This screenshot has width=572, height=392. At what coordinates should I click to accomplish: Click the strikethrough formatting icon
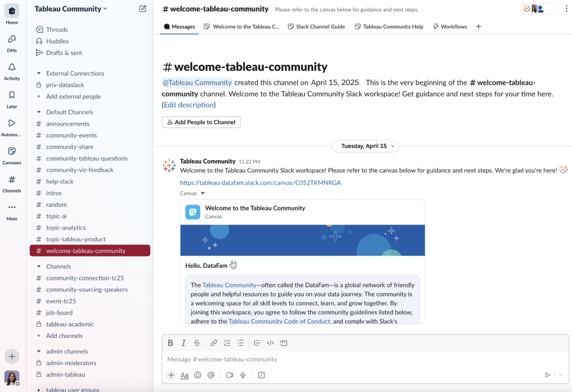coord(197,343)
